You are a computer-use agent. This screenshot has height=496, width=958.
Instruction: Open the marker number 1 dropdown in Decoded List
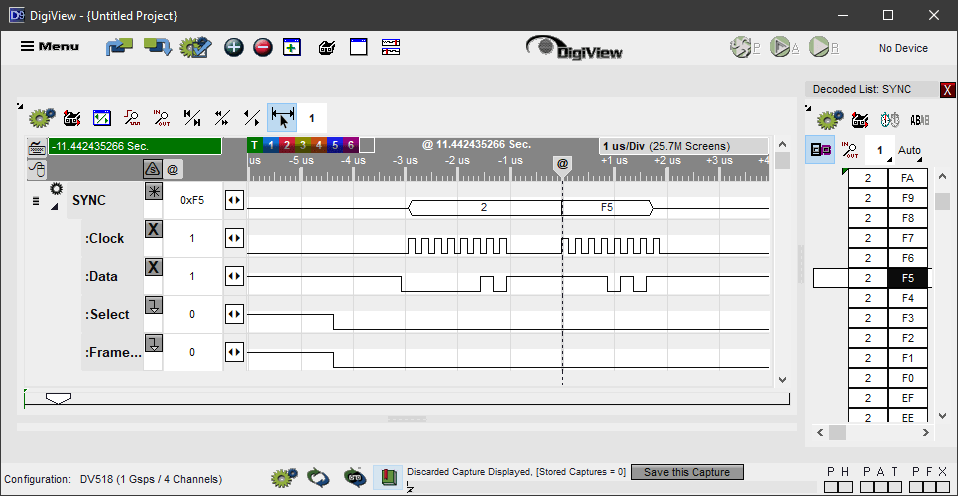881,151
